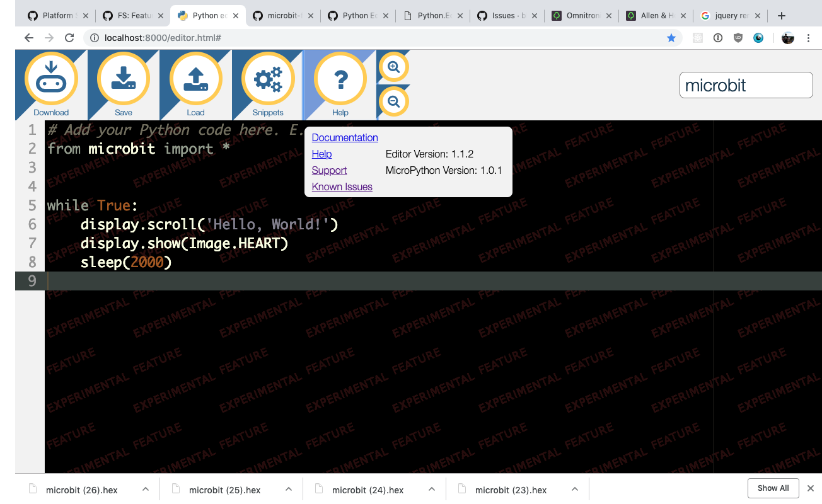The width and height of the screenshot is (822, 504).
Task: Close the downloads bar
Action: pyautogui.click(x=810, y=488)
